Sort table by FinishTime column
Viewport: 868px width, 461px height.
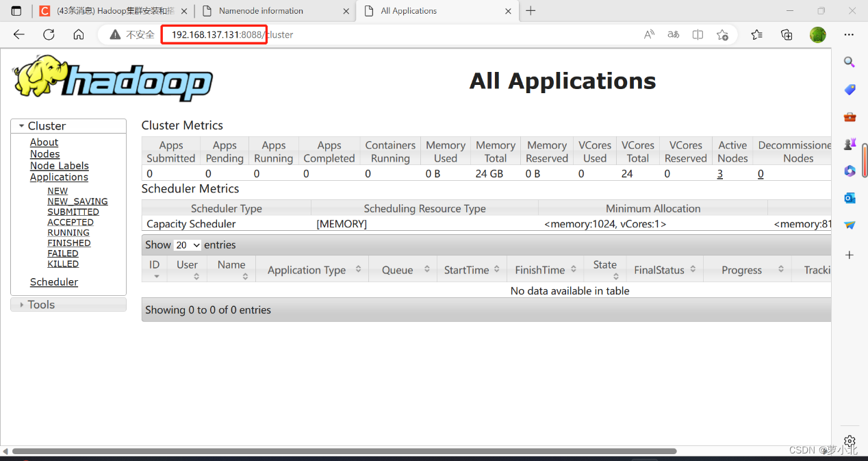click(x=545, y=269)
